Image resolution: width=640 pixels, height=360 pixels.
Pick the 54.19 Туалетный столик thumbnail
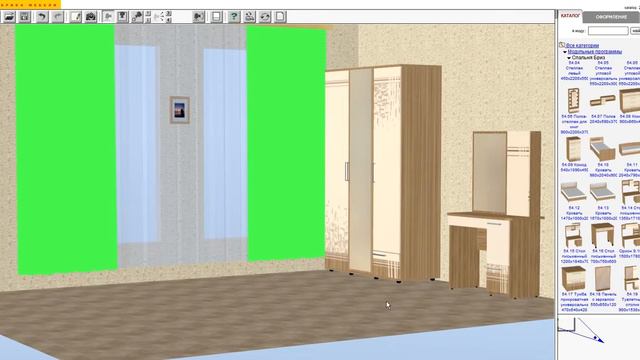coord(632,279)
